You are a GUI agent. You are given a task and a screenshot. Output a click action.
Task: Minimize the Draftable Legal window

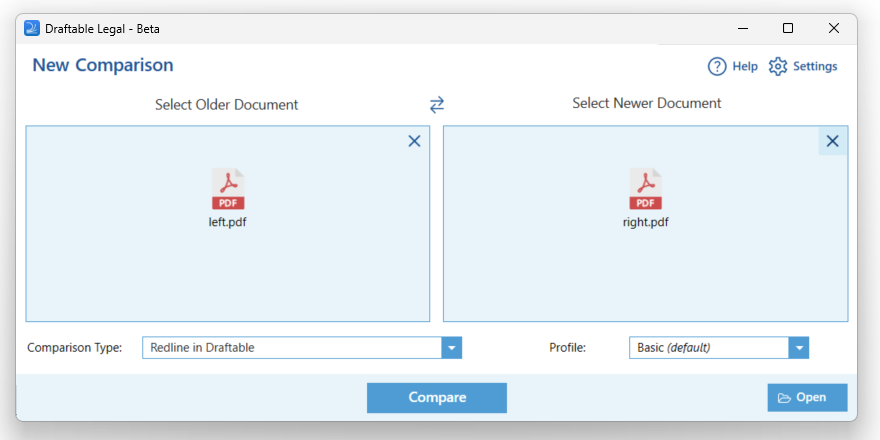tap(742, 28)
